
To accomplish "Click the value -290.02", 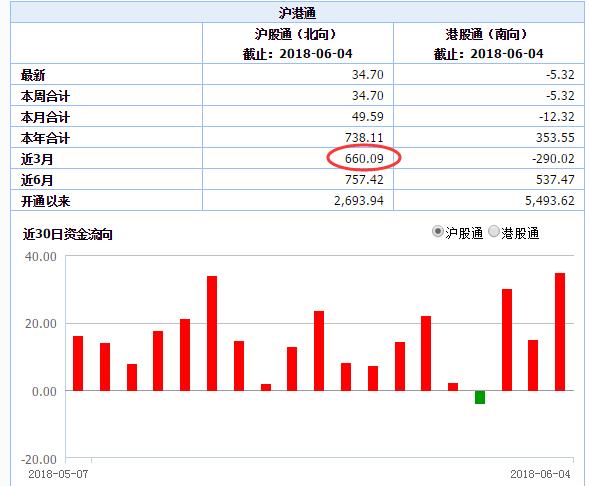I will pyautogui.click(x=553, y=158).
